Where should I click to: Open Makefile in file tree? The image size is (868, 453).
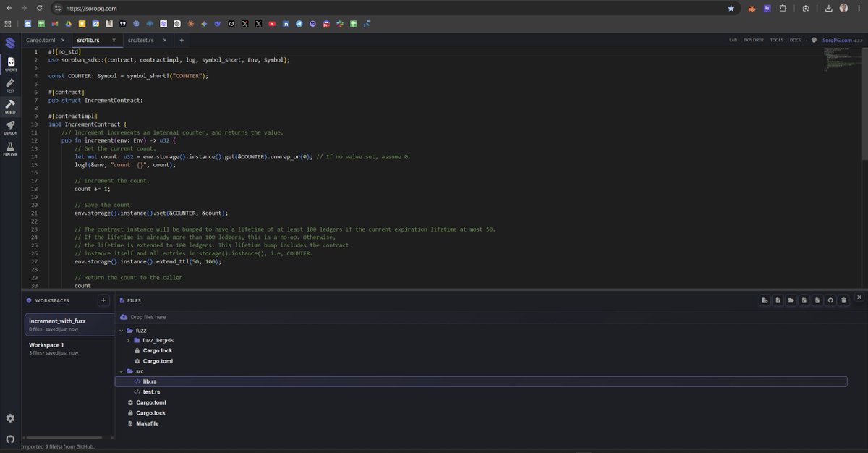[x=147, y=423]
